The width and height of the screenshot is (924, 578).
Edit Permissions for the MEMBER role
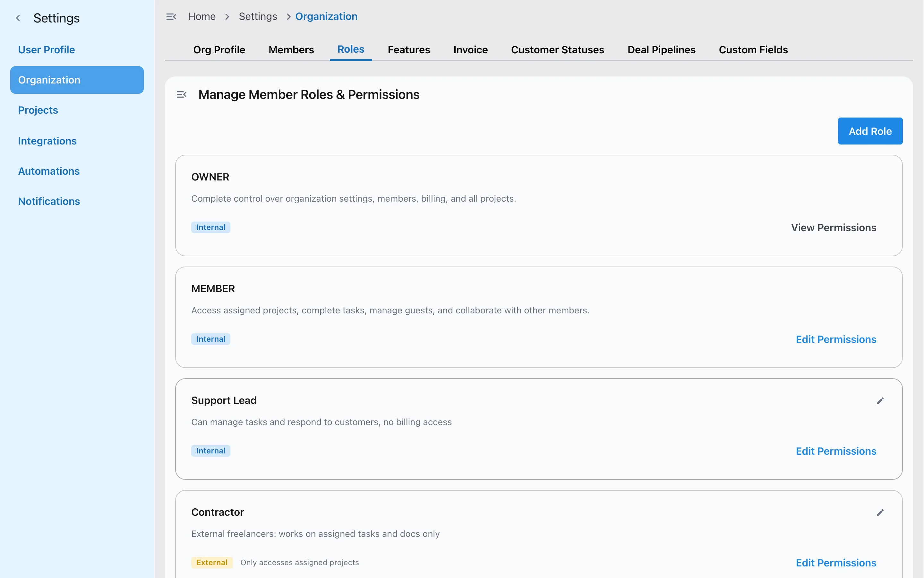point(836,339)
